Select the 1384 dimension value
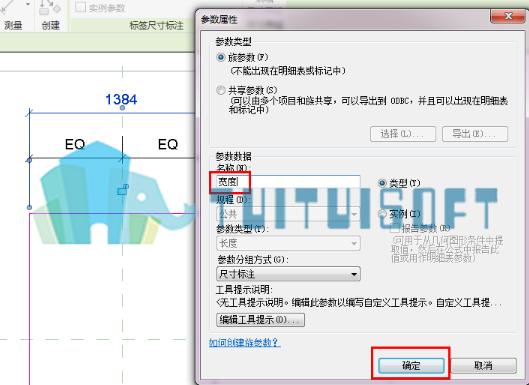529x385 pixels. [121, 100]
